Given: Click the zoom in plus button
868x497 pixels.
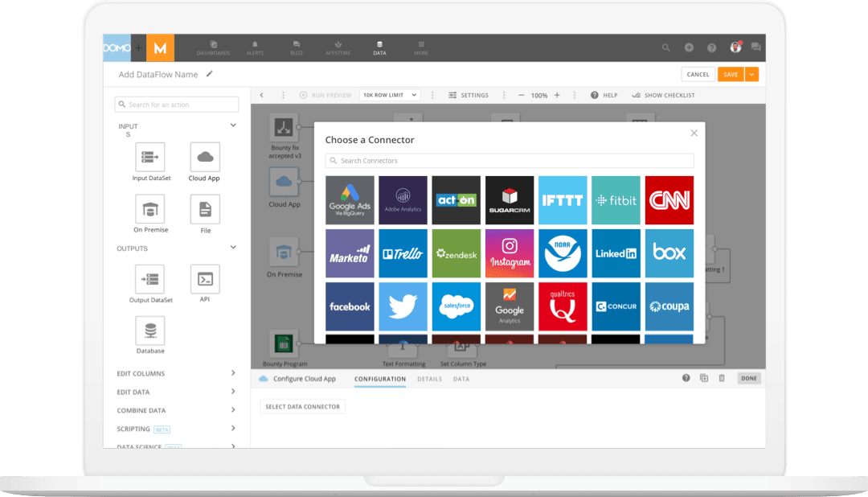Looking at the screenshot, I should (x=557, y=95).
